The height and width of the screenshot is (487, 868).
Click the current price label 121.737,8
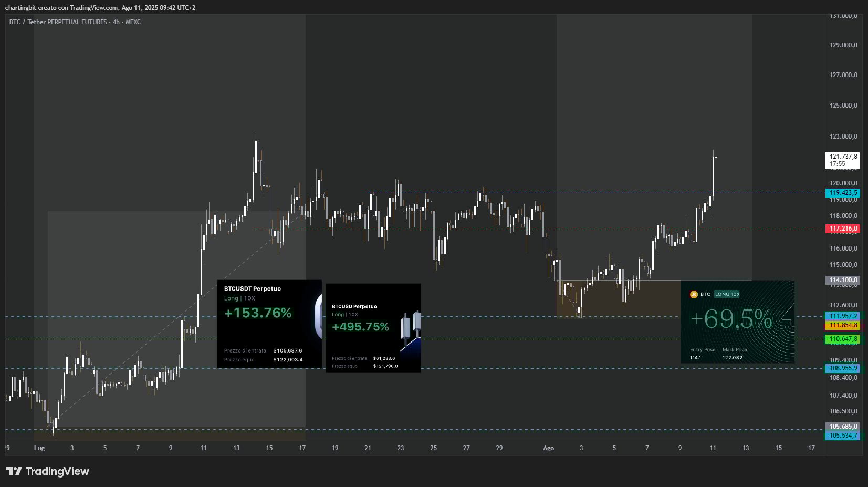coord(843,157)
